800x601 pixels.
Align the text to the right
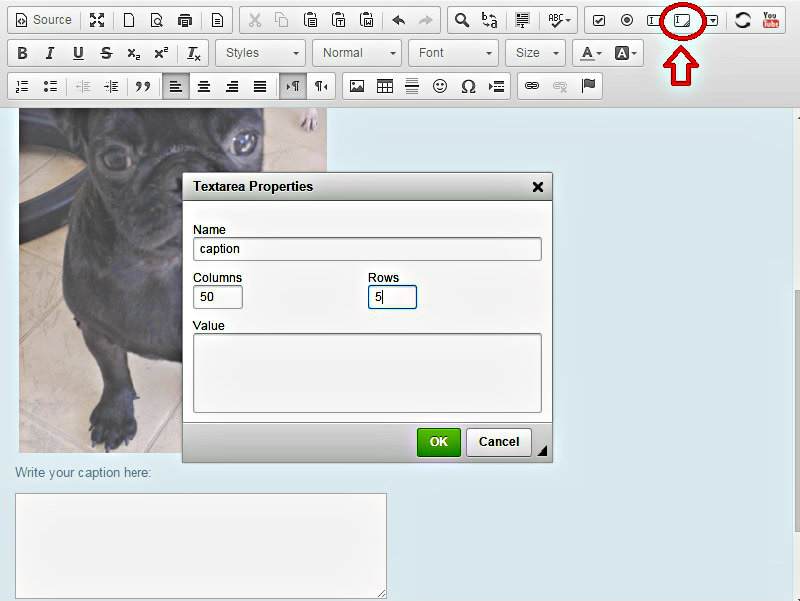[232, 86]
